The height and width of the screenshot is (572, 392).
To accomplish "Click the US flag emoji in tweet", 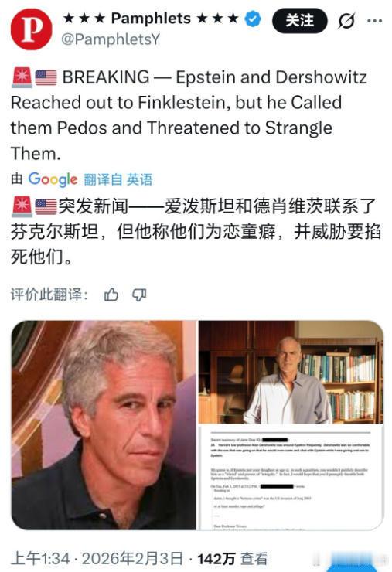I will 46,78.
